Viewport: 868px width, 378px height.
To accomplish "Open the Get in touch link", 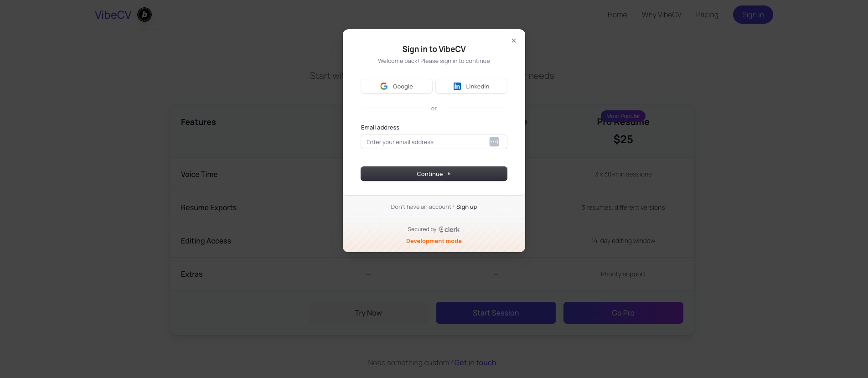I will pos(475,362).
